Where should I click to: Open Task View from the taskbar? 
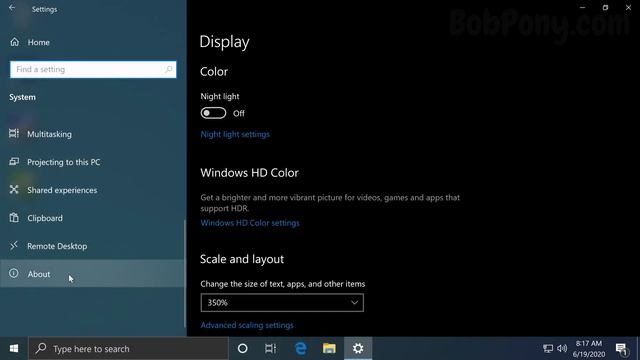[x=270, y=349]
